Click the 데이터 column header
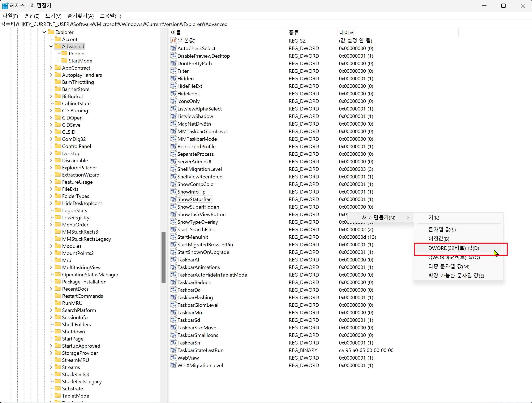This screenshot has height=403, width=532. click(346, 32)
